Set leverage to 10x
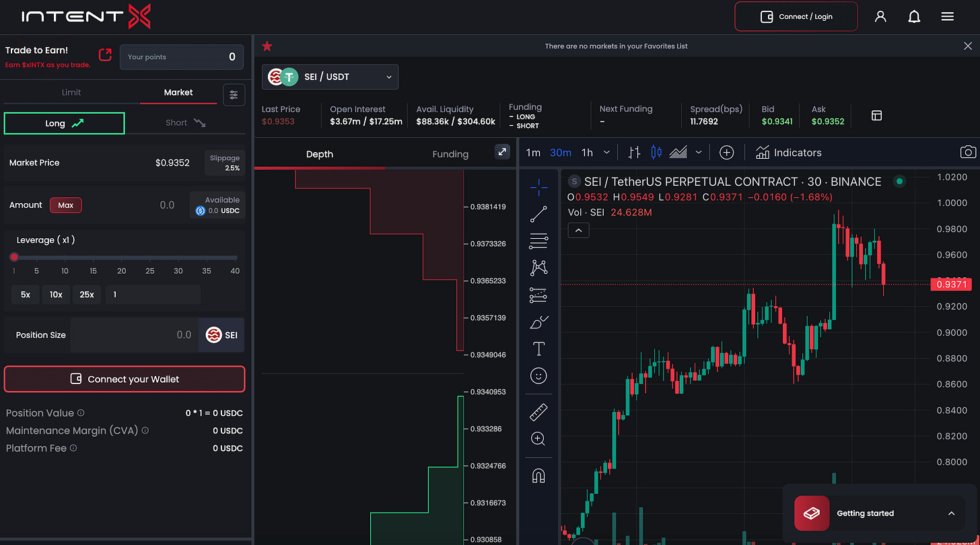Image resolution: width=980 pixels, height=545 pixels. click(56, 294)
